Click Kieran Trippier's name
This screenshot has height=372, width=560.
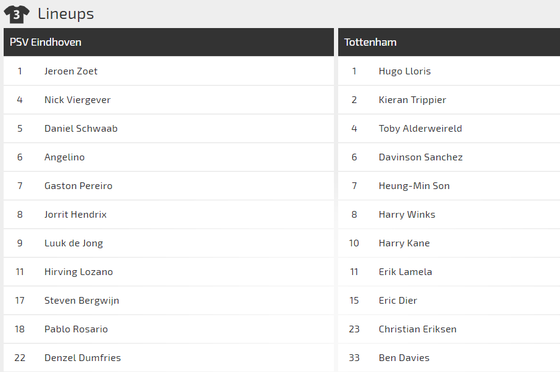pos(412,100)
